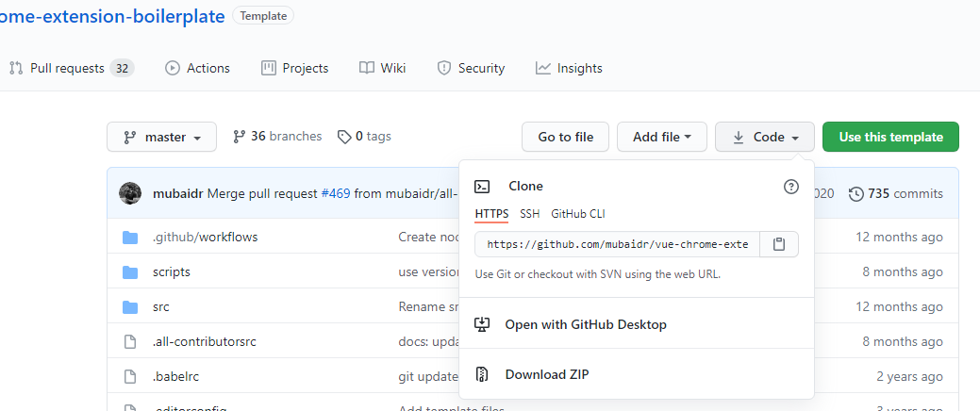
Task: Open the Insights tab
Action: click(569, 68)
